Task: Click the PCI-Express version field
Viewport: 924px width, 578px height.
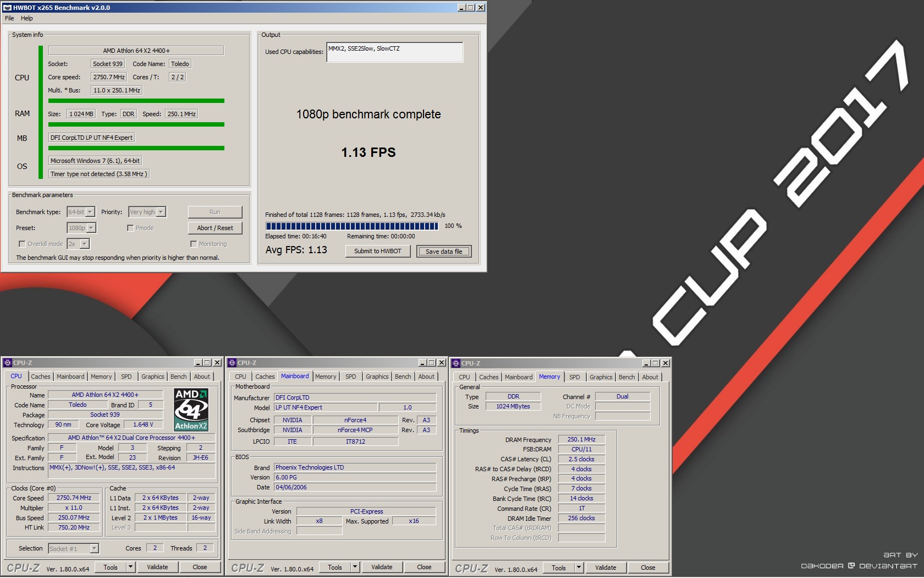Action: [x=366, y=511]
